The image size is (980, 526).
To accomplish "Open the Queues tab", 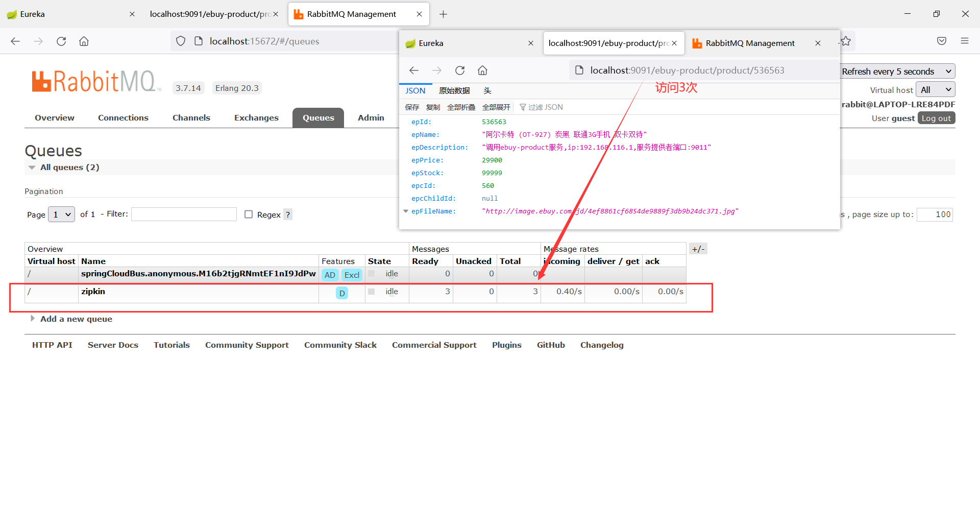I will point(318,118).
